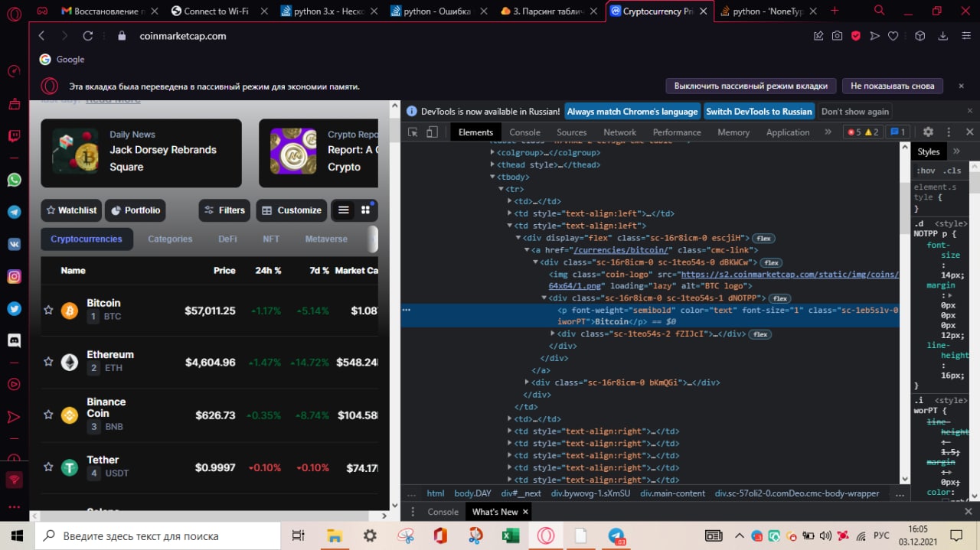Click the heart bookmark icon
Image resolution: width=980 pixels, height=550 pixels.
click(893, 36)
